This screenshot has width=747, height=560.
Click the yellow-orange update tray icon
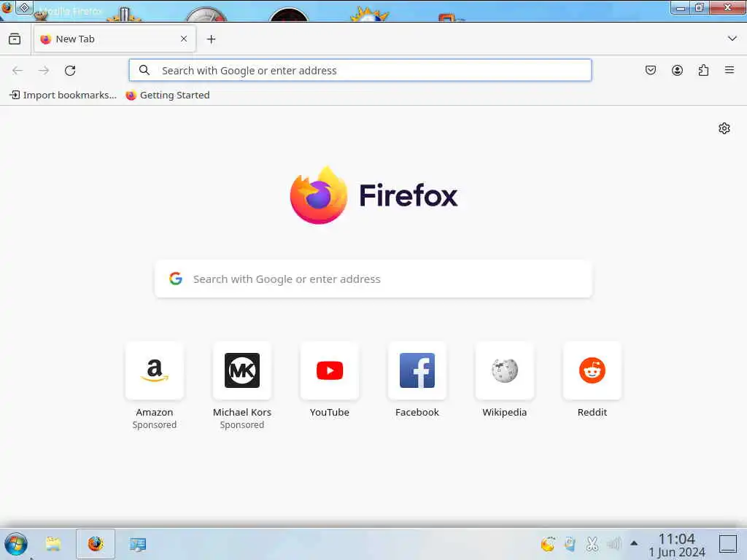point(548,544)
